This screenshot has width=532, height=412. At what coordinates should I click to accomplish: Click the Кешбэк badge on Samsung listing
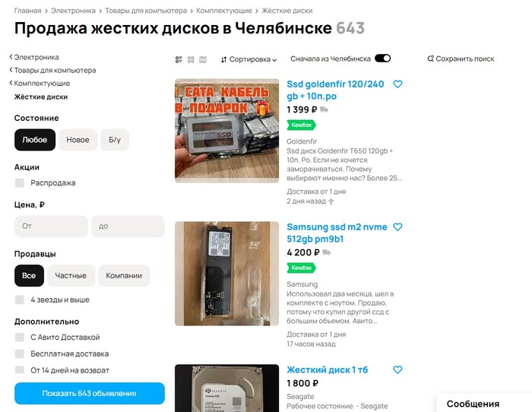301,268
